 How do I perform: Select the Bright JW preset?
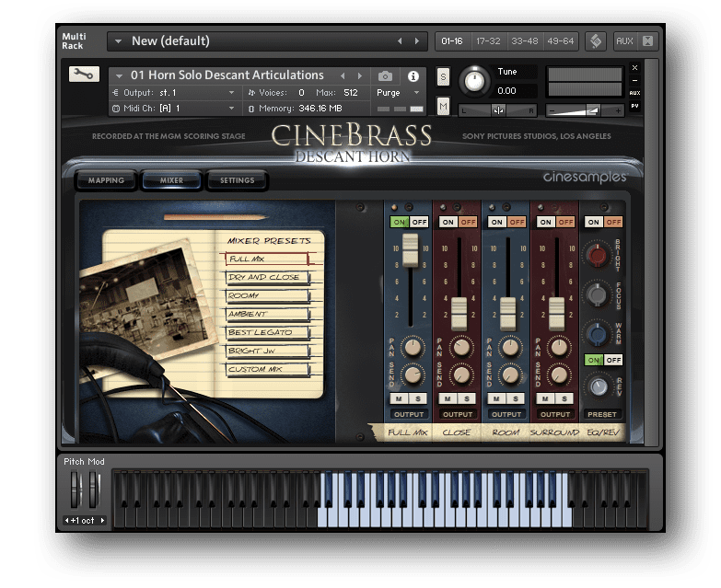click(268, 351)
